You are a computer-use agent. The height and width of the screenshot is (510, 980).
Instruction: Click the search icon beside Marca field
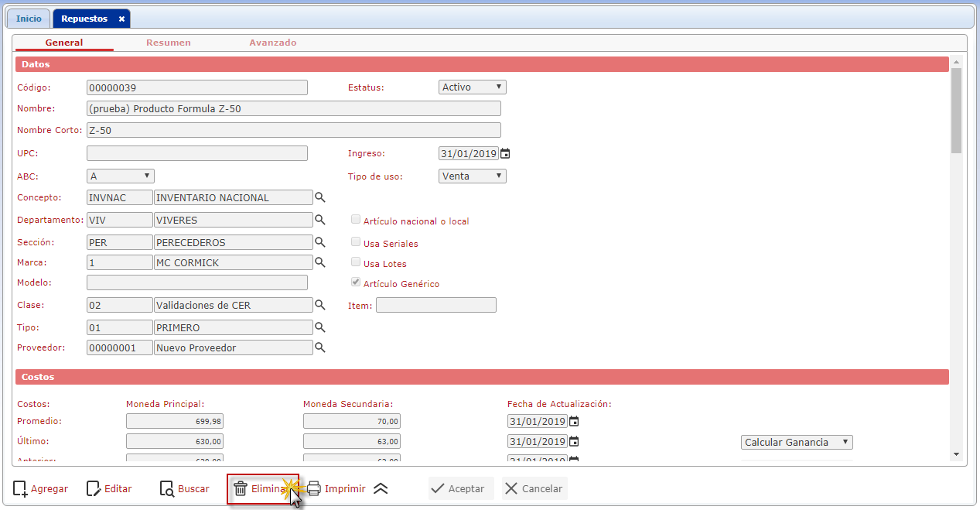(x=320, y=262)
